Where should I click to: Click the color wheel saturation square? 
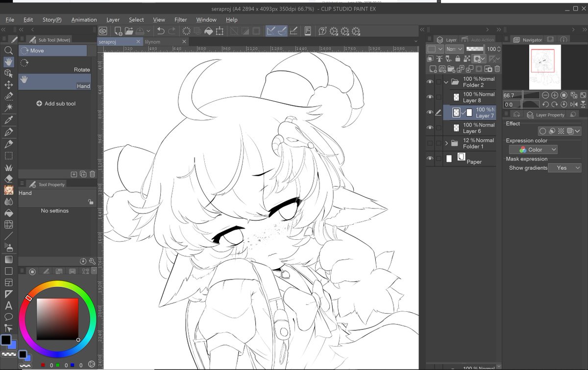(57, 319)
